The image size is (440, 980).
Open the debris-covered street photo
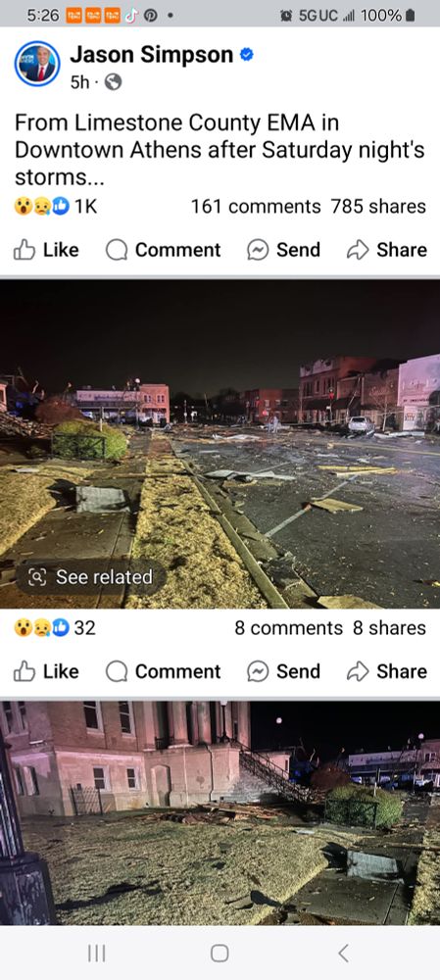point(220,444)
